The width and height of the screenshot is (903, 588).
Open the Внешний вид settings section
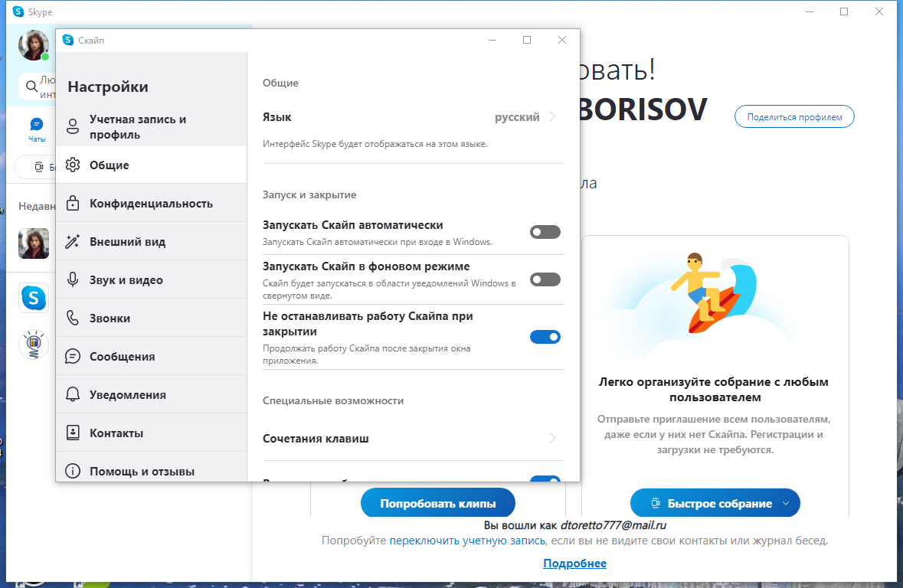(152, 241)
